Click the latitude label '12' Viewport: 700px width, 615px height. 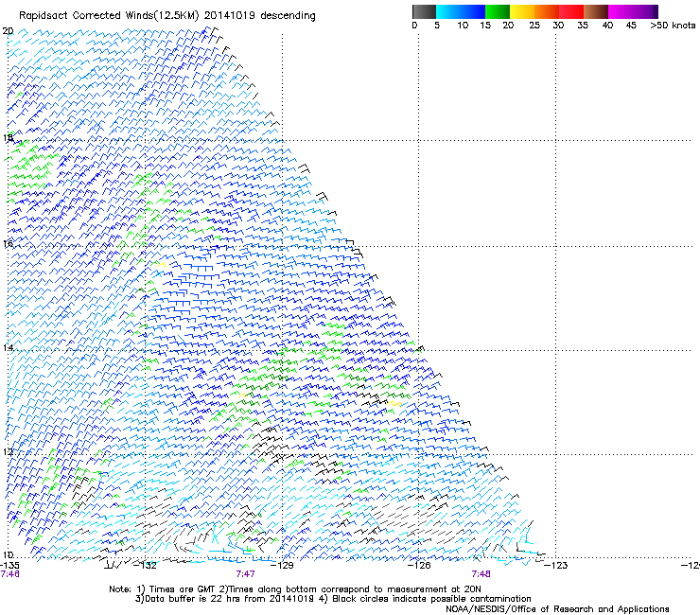8,451
